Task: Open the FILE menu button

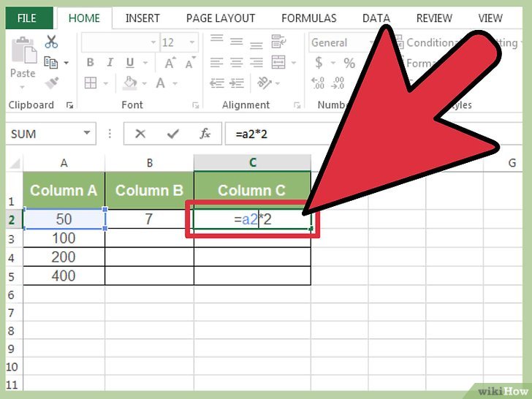Action: click(27, 18)
